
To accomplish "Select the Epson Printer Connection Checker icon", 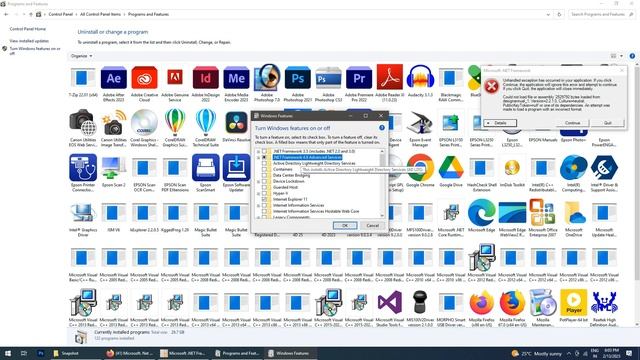I will click(x=83, y=167).
